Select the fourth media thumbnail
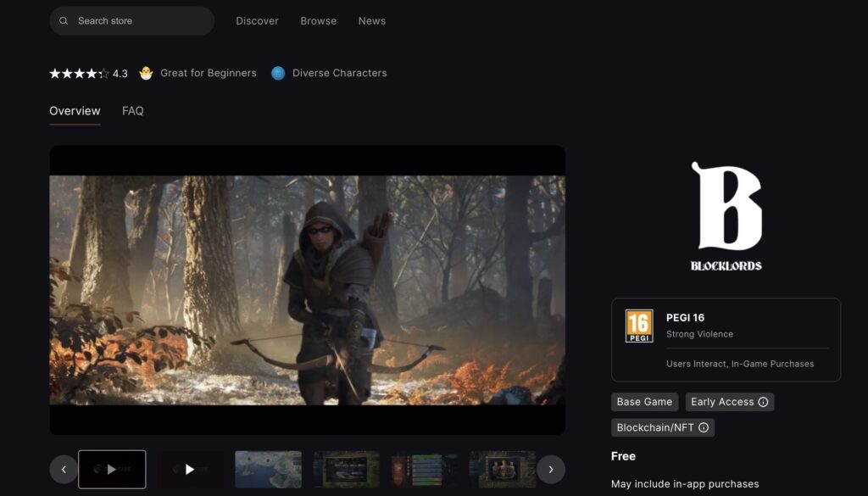Image resolution: width=868 pixels, height=496 pixels. [347, 470]
